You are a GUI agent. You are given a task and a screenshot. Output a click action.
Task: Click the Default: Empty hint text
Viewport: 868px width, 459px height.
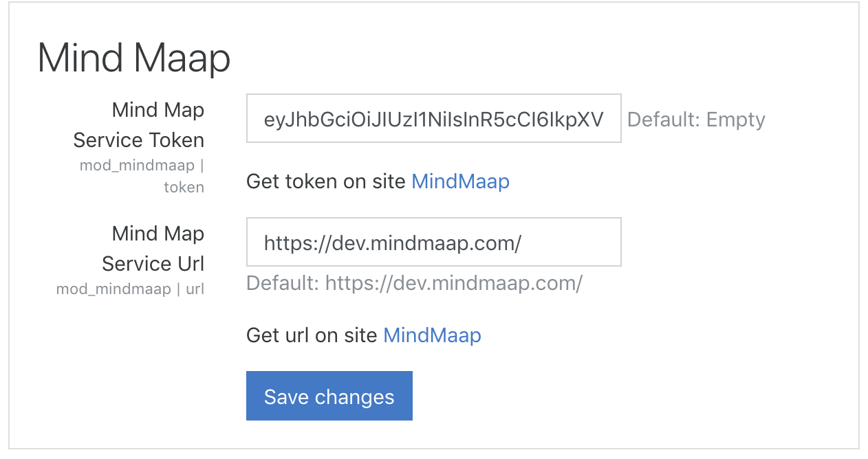click(695, 119)
